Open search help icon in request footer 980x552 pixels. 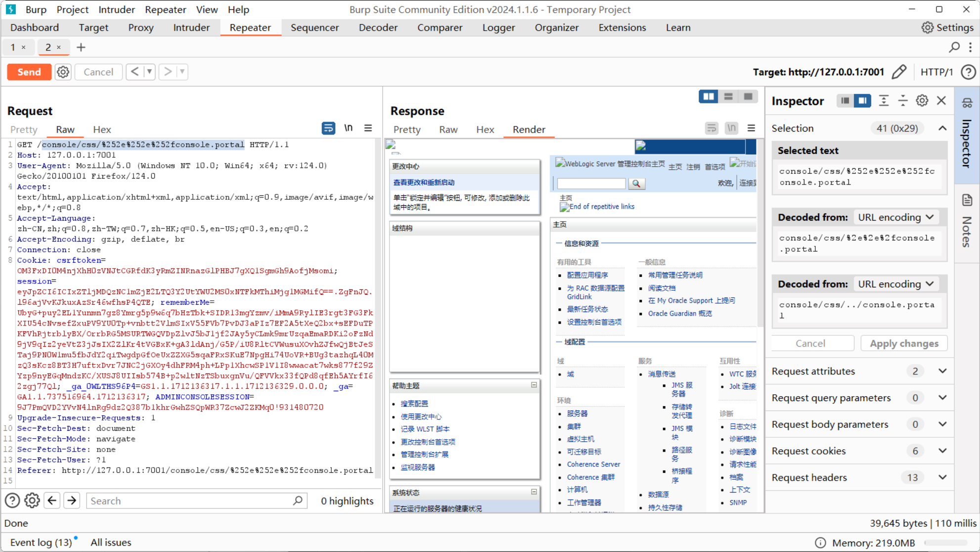point(12,501)
